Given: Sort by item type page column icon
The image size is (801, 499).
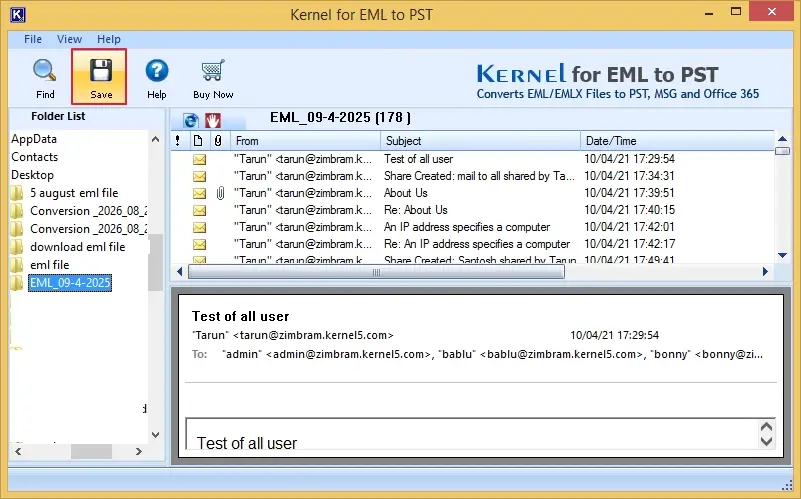Looking at the screenshot, I should point(198,140).
